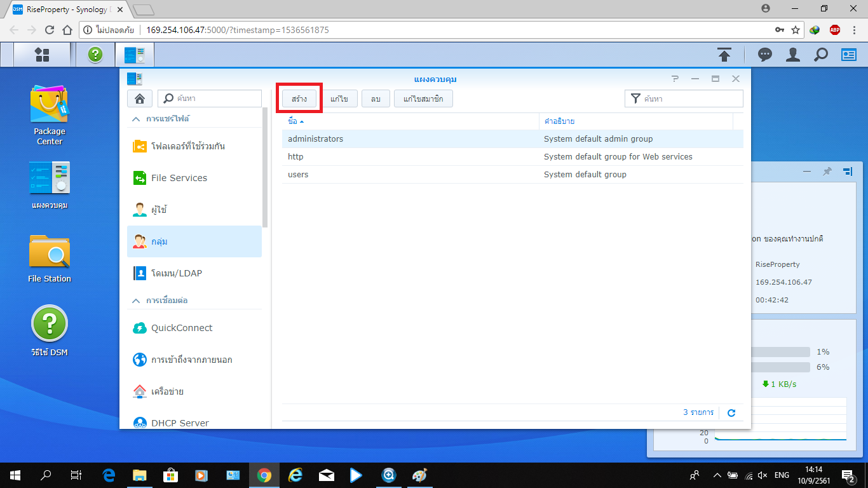Select QuickConnect in the sidebar

click(181, 328)
